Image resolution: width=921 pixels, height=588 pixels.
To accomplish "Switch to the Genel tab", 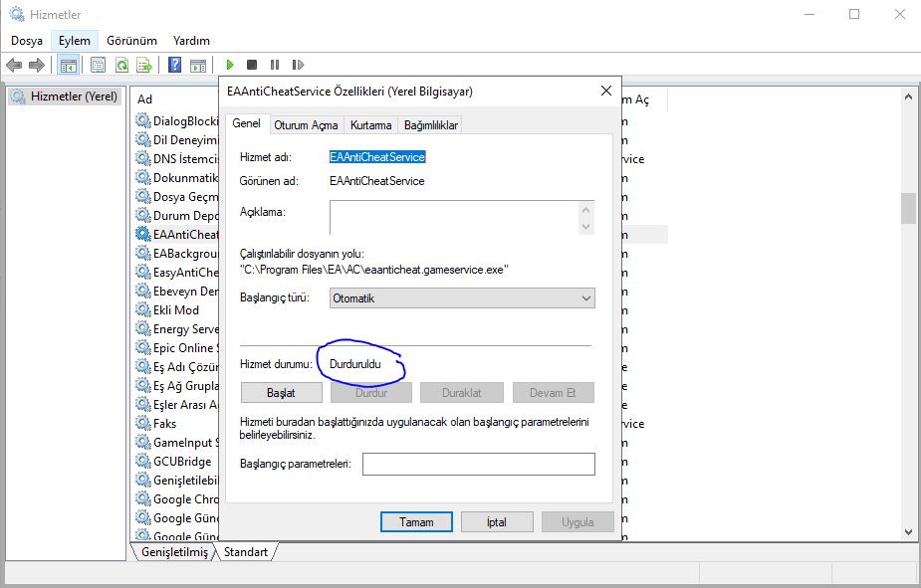I will (x=247, y=123).
